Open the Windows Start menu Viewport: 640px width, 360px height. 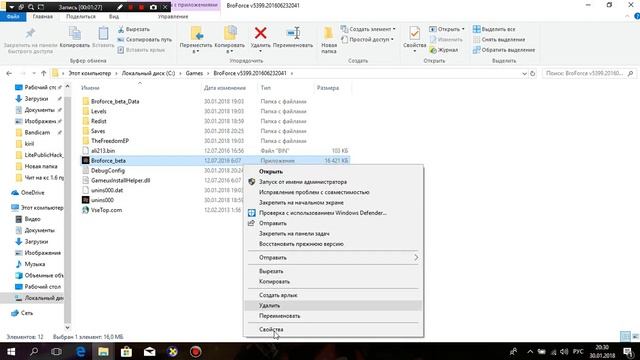click(11, 351)
